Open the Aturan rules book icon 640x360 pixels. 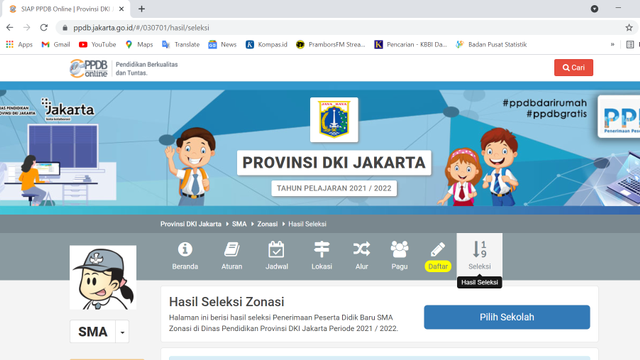coord(232,249)
